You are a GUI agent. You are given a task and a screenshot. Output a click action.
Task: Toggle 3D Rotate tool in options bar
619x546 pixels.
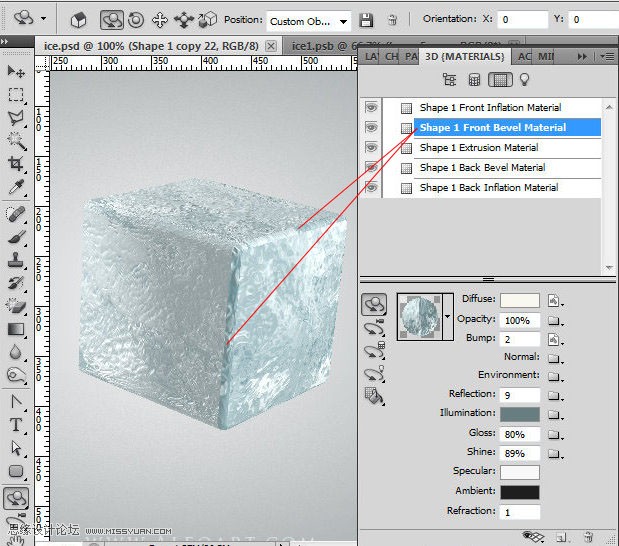[112, 20]
